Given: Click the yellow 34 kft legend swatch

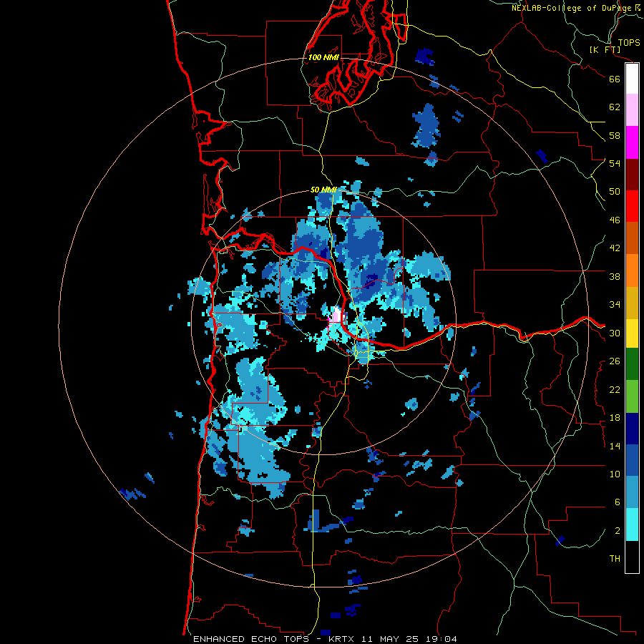Looking at the screenshot, I should pos(632,333).
